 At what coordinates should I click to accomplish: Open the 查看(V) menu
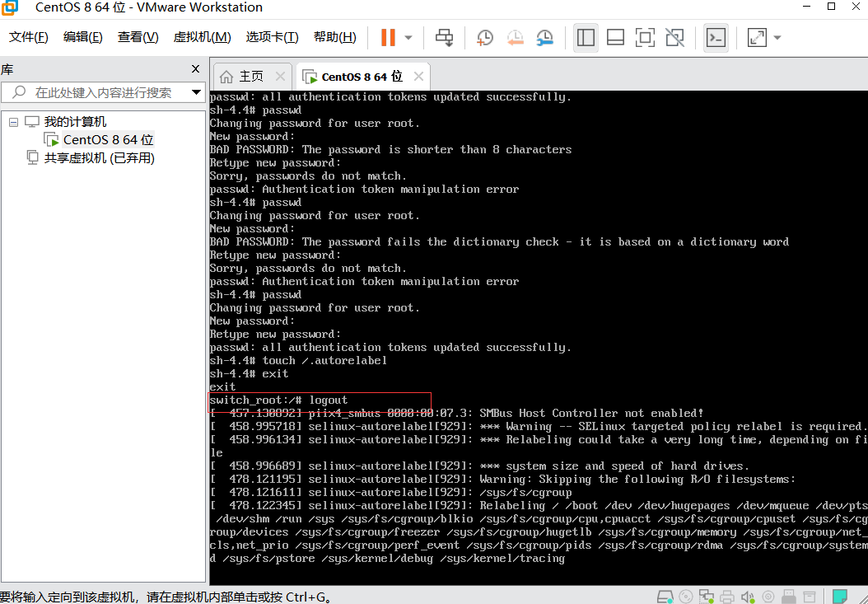coord(138,37)
